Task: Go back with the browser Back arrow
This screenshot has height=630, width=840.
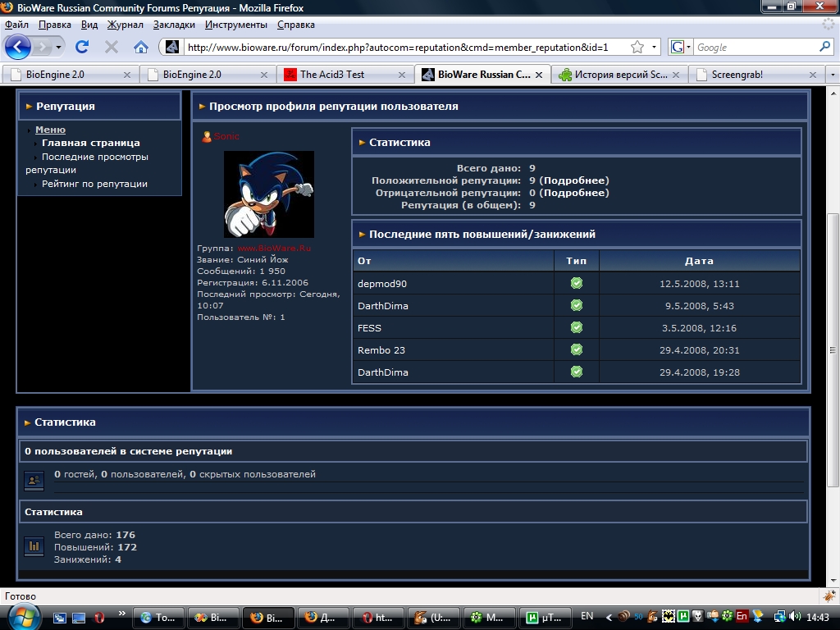Action: click(18, 47)
